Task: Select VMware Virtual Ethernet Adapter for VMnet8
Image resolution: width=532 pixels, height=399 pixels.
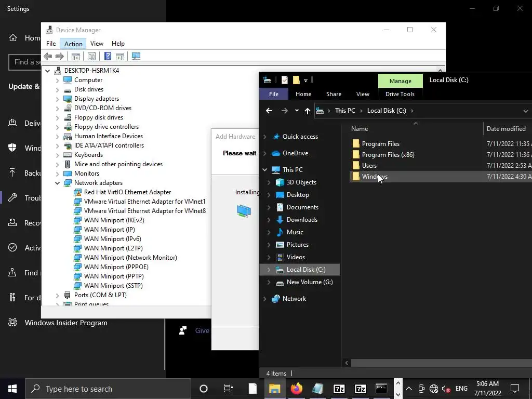Action: (145, 211)
